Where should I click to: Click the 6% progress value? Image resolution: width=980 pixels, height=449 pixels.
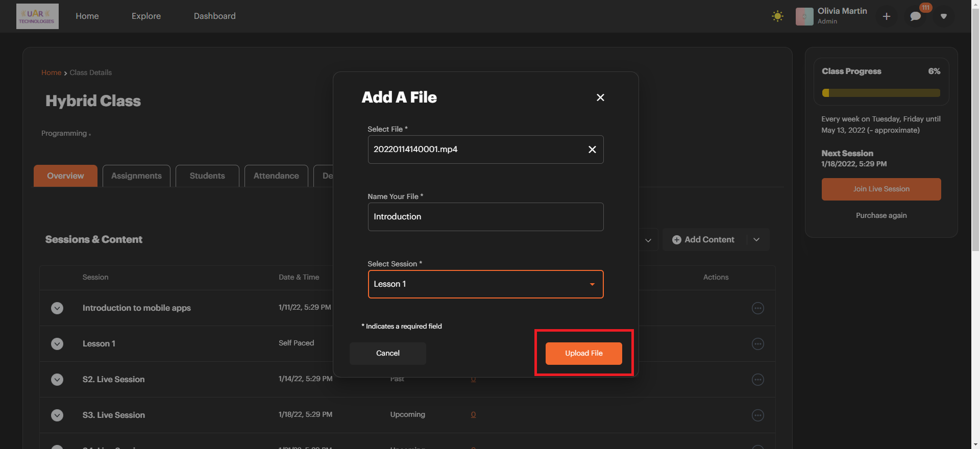click(934, 71)
